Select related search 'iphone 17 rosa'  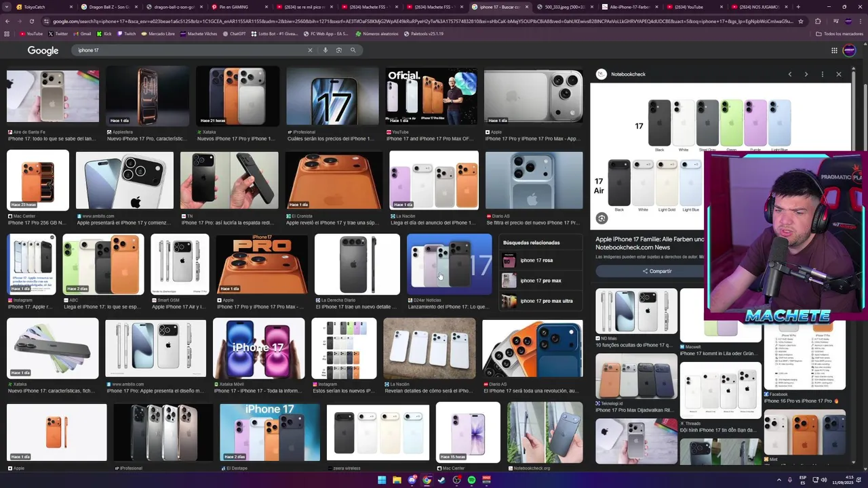point(540,260)
